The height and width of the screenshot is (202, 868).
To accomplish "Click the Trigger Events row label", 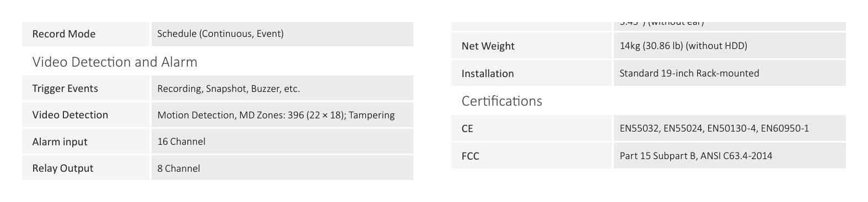I will point(85,88).
